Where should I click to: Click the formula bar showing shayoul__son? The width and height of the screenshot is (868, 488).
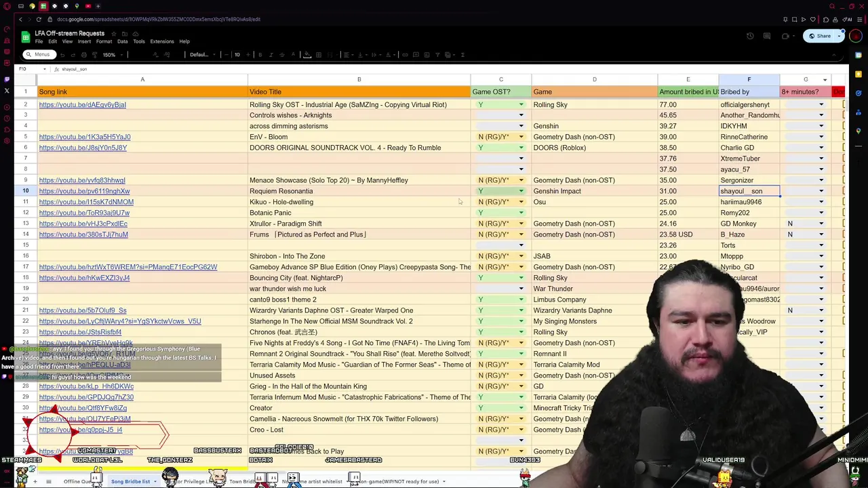pos(448,69)
